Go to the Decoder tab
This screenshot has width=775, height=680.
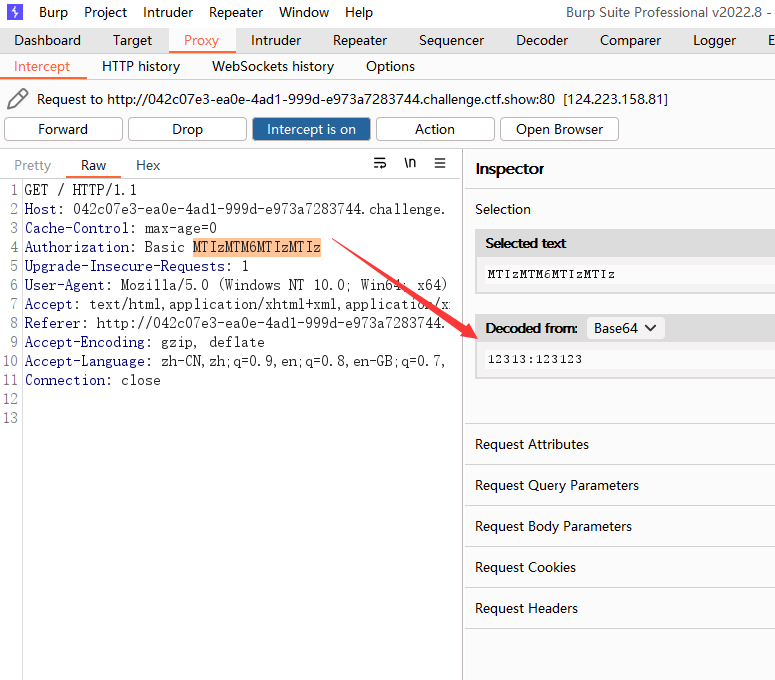point(542,41)
